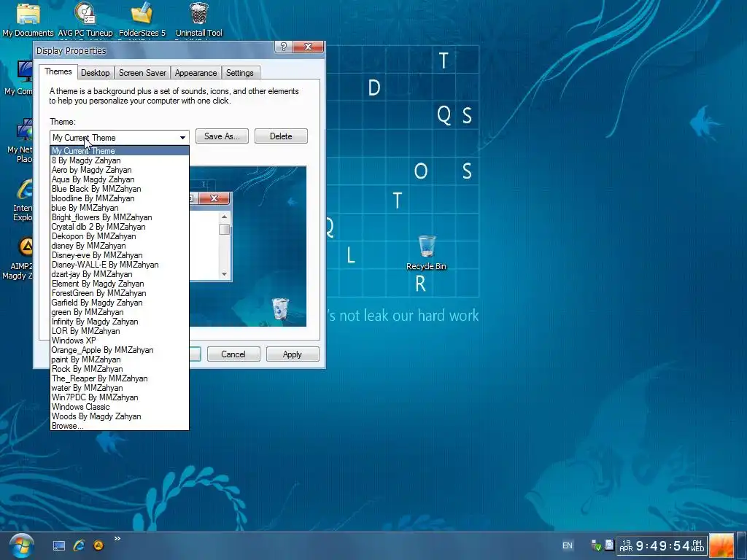747x560 pixels.
Task: Open the My Documents desktop icon
Action: [x=28, y=20]
